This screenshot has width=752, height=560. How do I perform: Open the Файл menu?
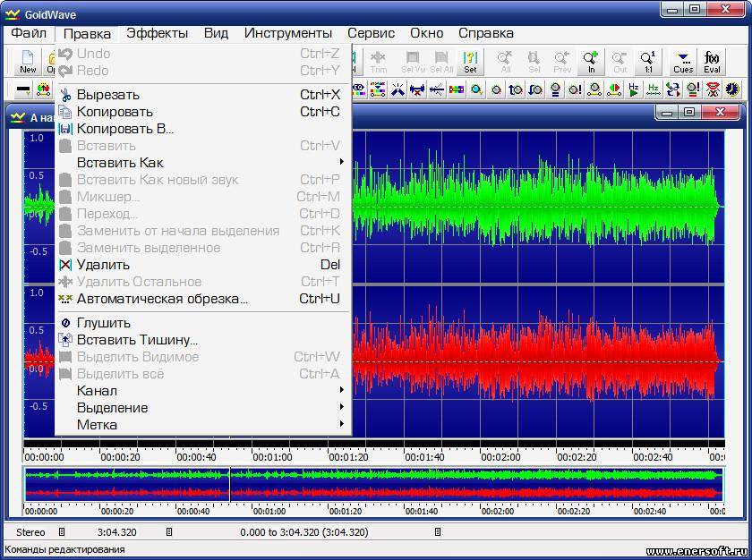pos(29,33)
